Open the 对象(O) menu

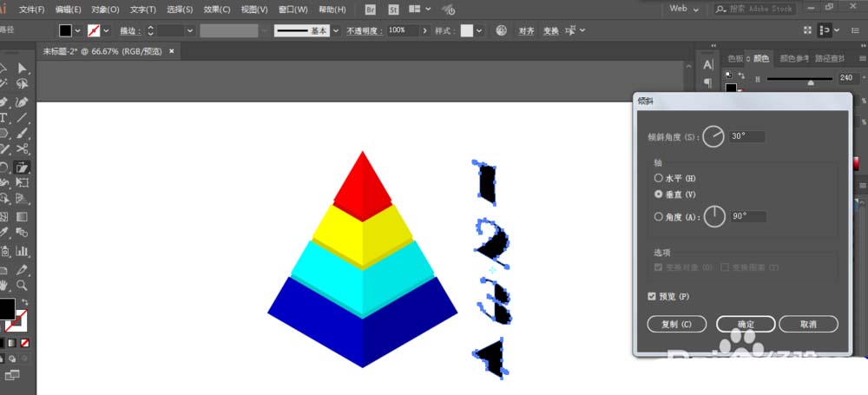click(x=105, y=10)
